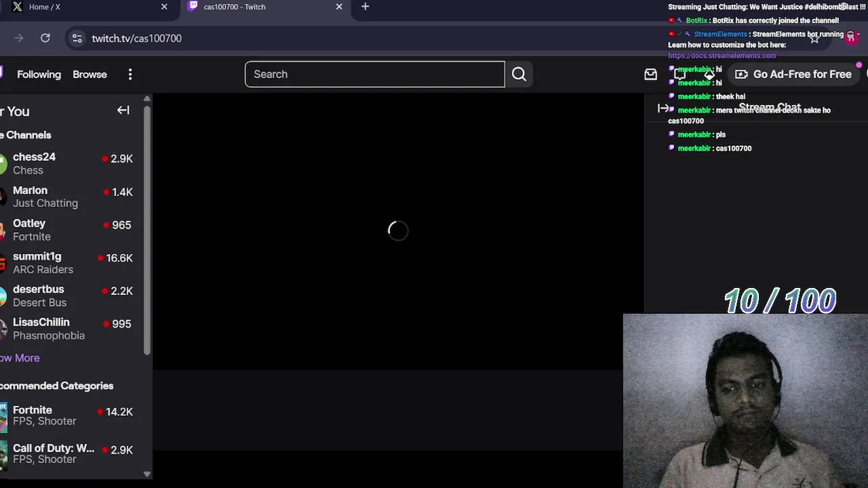868x488 pixels.
Task: Bookmark this page with the star icon
Action: tap(814, 39)
